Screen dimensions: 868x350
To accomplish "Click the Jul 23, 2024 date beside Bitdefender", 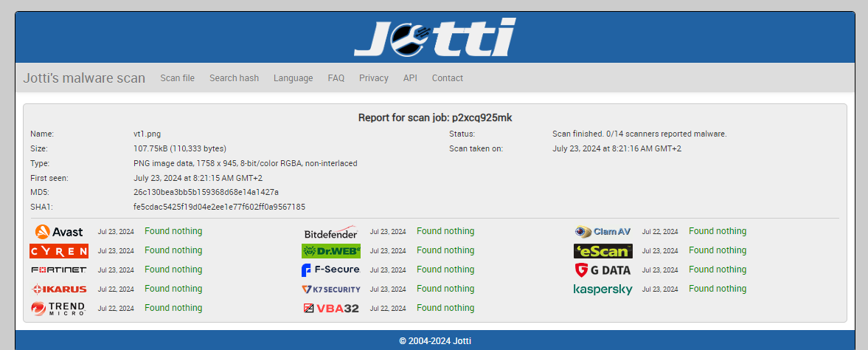I will [x=388, y=232].
